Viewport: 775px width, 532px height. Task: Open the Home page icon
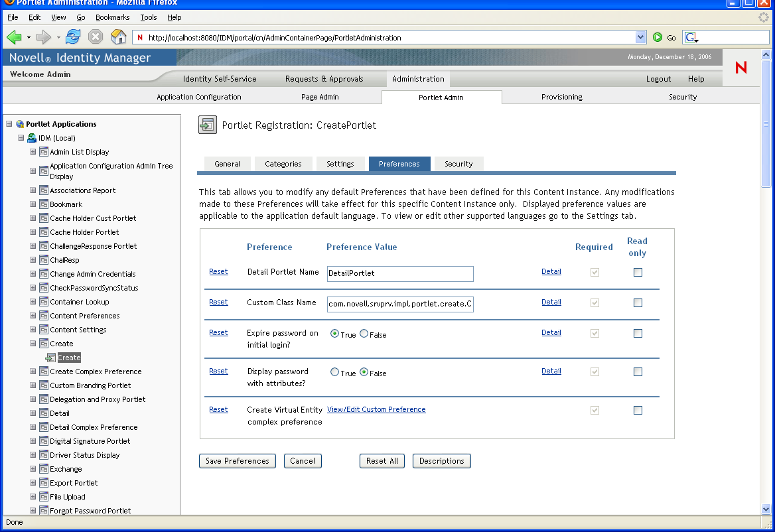pos(118,36)
